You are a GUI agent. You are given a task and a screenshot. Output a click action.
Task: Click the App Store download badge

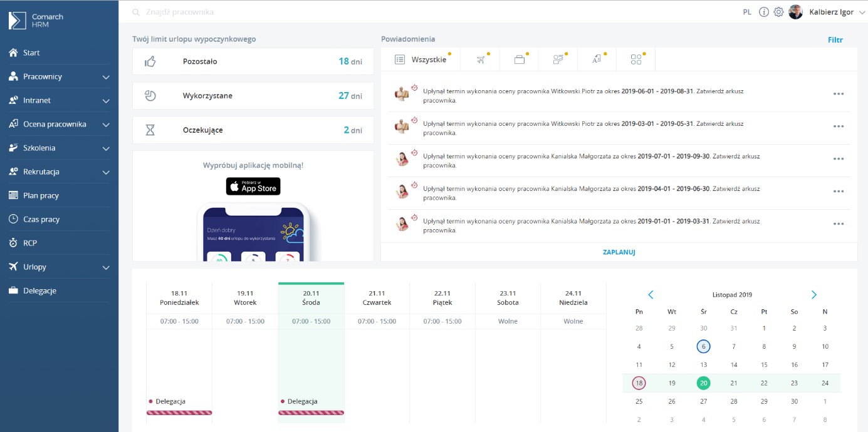pos(253,187)
